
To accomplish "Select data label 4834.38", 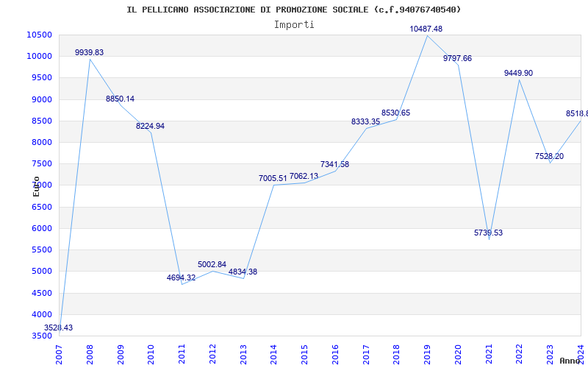I will pyautogui.click(x=243, y=272).
